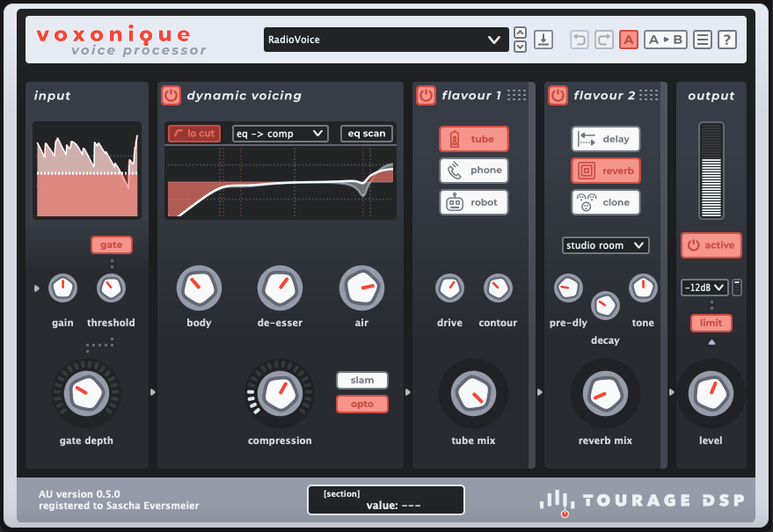
Task: Open the hamburger menu icon
Action: tap(703, 40)
